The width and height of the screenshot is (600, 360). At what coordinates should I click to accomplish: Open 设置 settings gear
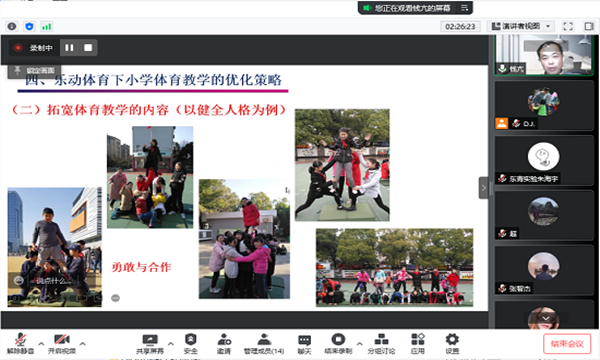(452, 344)
